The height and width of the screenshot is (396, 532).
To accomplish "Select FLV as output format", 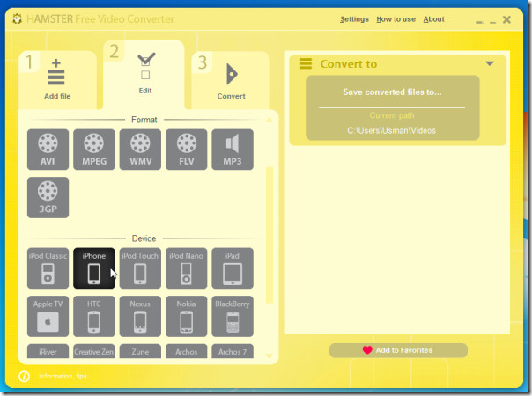I will click(x=186, y=150).
